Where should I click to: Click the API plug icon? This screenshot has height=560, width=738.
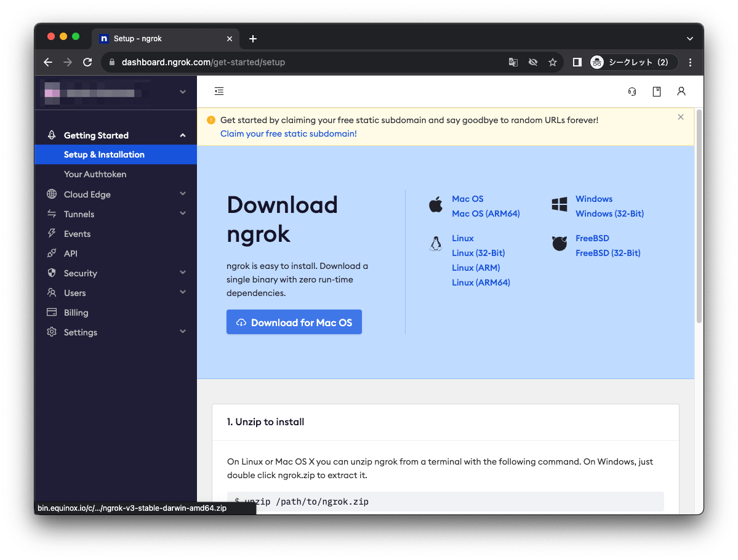click(52, 253)
